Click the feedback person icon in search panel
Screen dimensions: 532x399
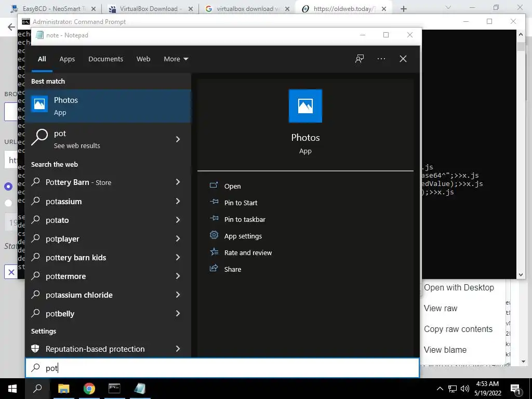[360, 59]
